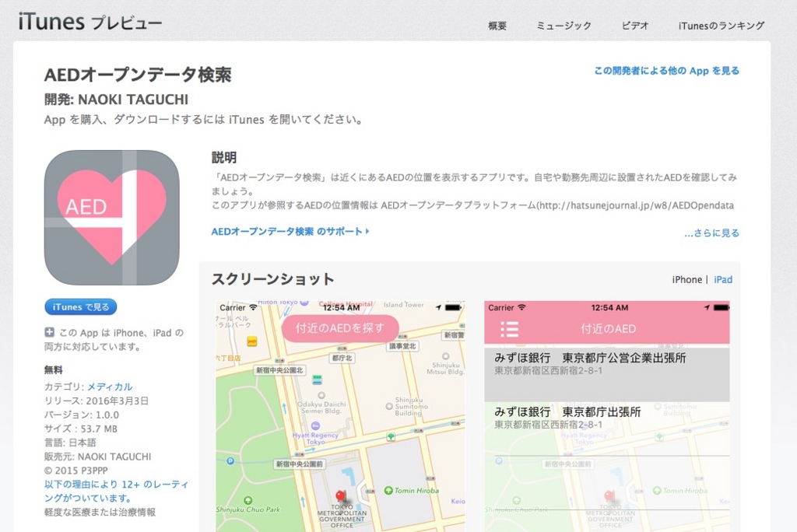This screenshot has width=797, height=532.
Task: Click the blue P parking icon on map
Action: point(230,461)
